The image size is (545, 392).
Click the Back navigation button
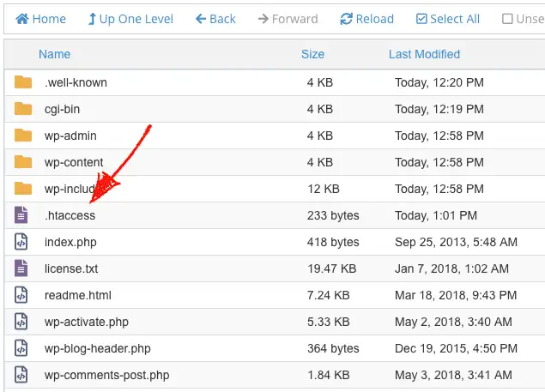tap(215, 18)
